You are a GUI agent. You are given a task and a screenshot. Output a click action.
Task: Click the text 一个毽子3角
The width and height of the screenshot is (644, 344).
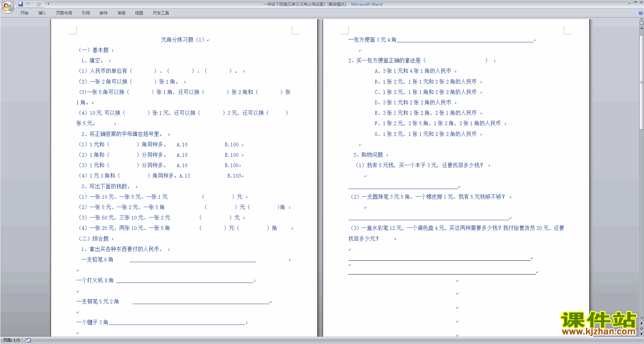click(x=92, y=322)
